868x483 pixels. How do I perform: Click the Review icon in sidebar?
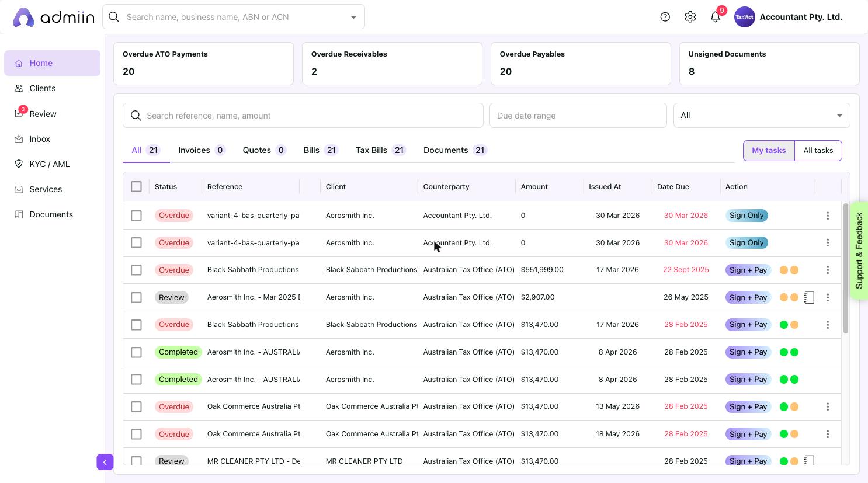19,113
